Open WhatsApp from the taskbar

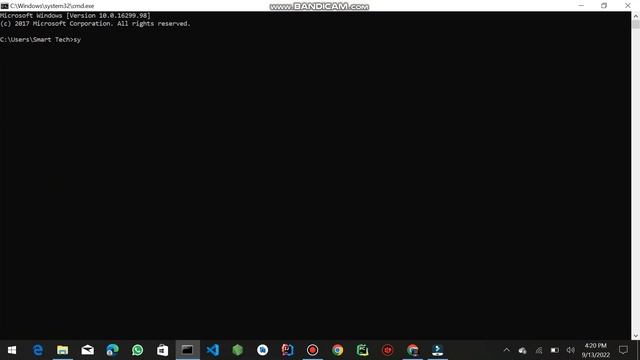[138, 350]
